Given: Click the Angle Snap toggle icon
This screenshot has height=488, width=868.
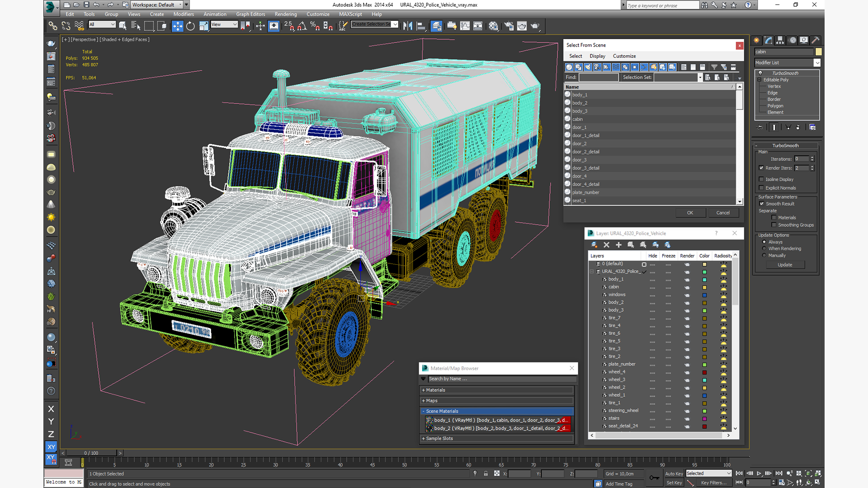Looking at the screenshot, I should pos(302,26).
